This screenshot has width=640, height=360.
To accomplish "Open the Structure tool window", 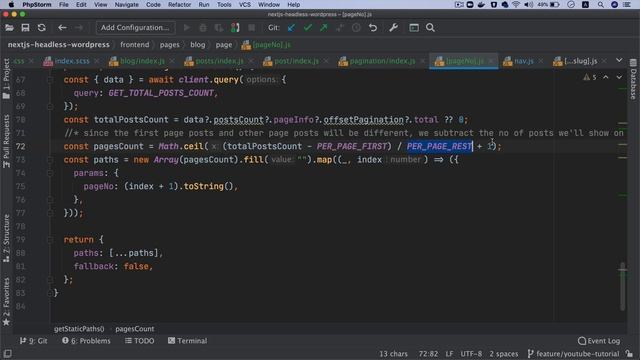I will [6, 238].
